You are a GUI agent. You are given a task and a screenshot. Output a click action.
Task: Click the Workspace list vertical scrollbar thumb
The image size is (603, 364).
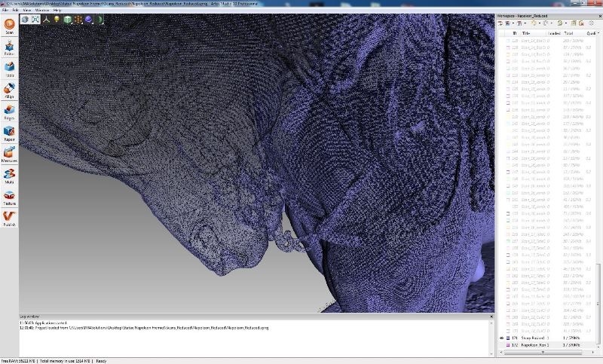(598, 304)
